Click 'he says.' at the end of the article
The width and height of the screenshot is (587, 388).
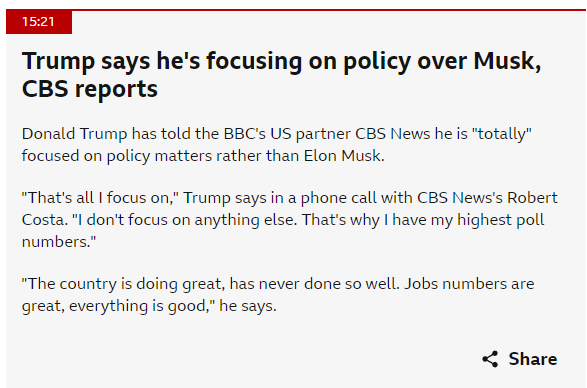247,306
